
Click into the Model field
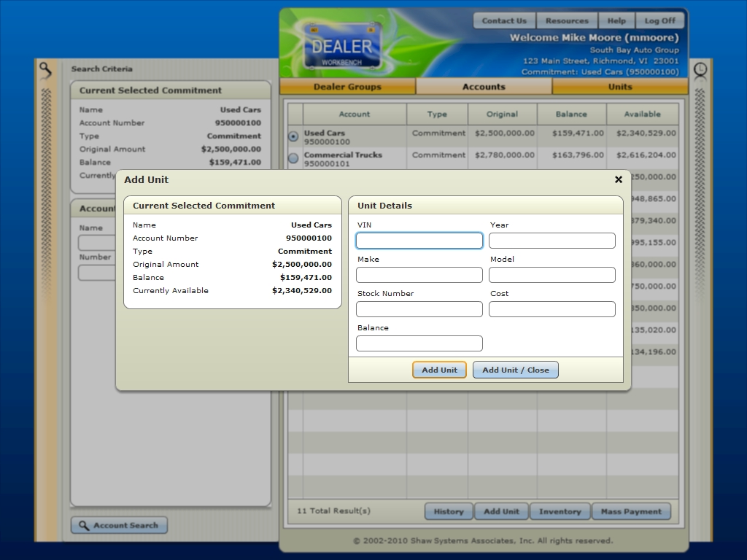pos(552,275)
